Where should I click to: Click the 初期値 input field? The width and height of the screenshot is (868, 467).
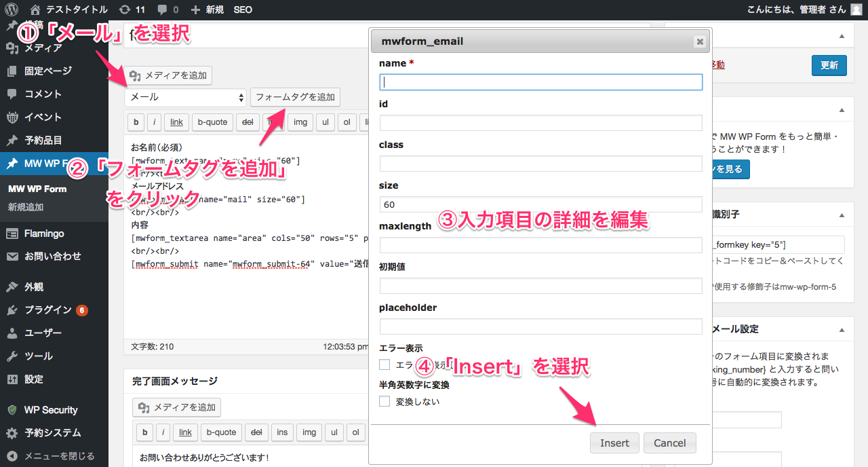pyautogui.click(x=540, y=286)
